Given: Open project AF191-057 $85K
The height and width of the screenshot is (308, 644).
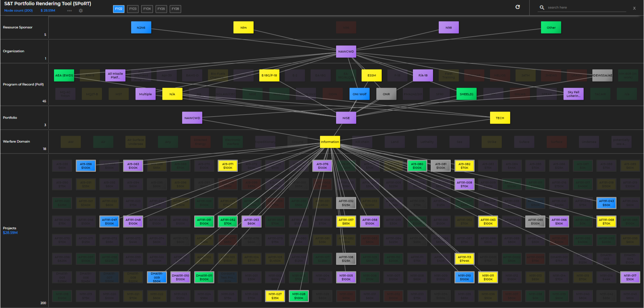Looking at the screenshot, I should (x=346, y=222).
